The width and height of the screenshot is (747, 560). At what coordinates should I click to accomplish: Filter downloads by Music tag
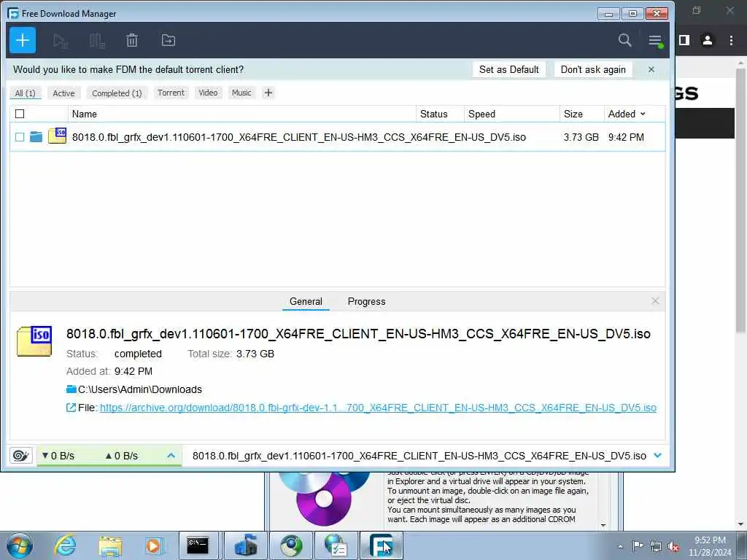[241, 93]
